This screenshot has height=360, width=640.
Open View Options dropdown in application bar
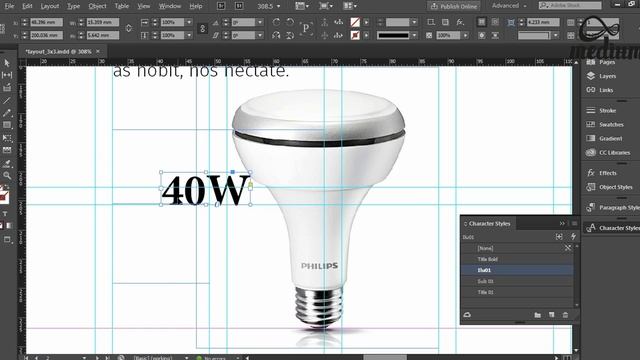point(302,6)
